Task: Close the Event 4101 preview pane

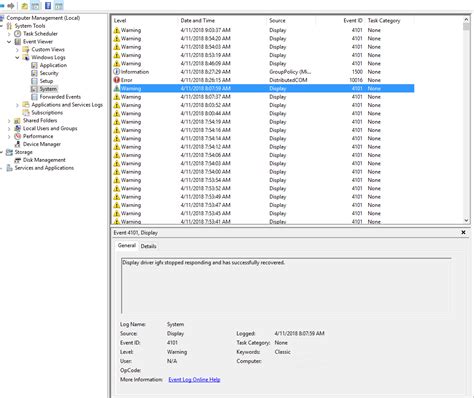Action: 463,233
